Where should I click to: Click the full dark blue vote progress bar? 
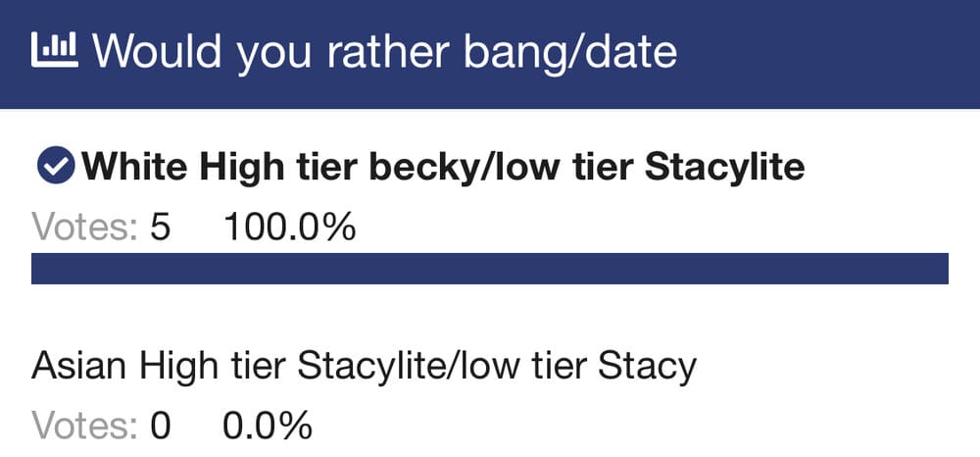click(x=490, y=268)
